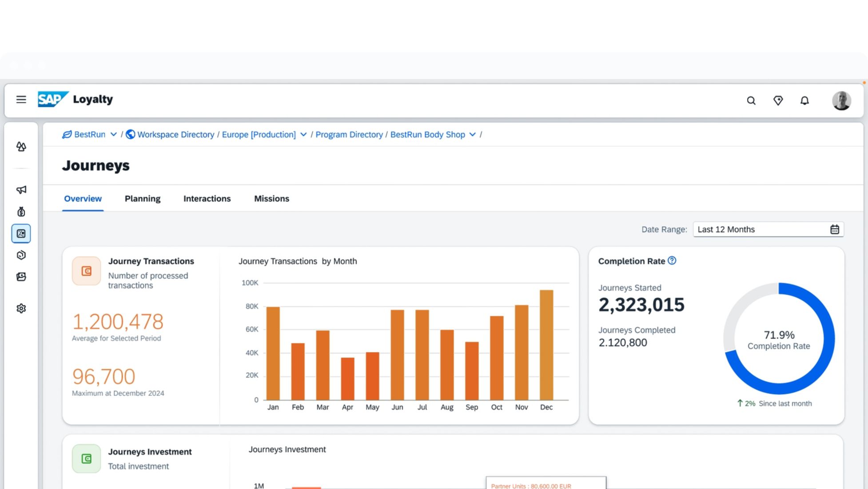Click the Workspace Directory breadcrumb link

click(175, 134)
